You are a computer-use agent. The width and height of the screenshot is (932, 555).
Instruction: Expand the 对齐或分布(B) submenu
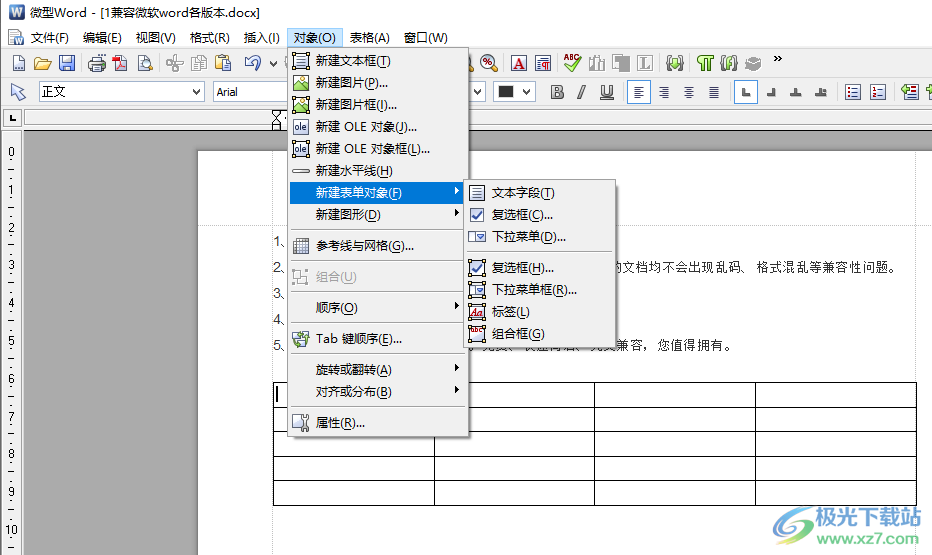click(377, 392)
